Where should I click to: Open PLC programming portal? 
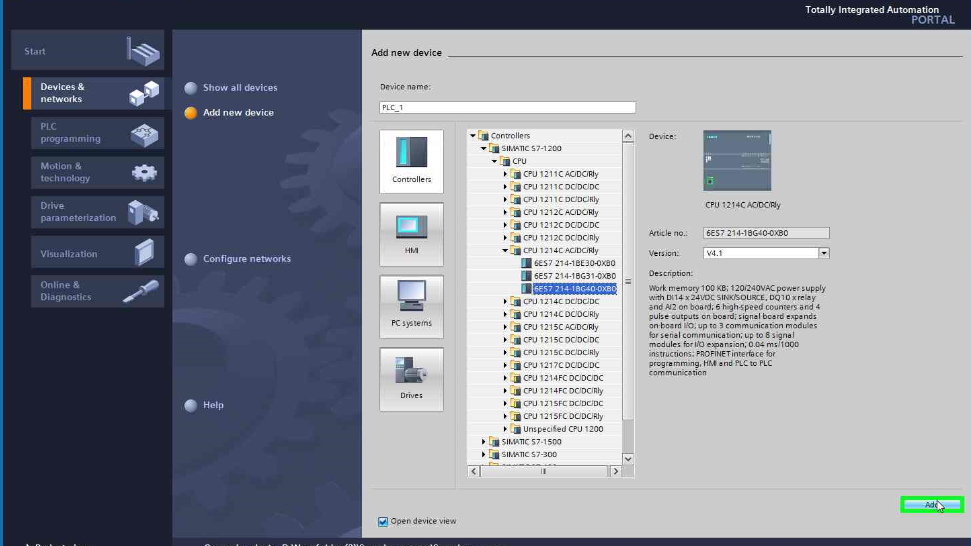(x=97, y=132)
